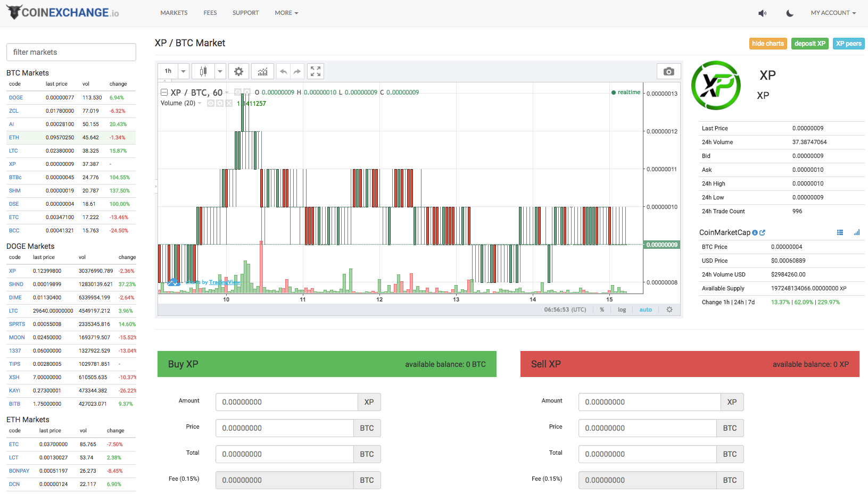This screenshot has height=494, width=868.
Task: Click the Sell XP Total field
Action: click(648, 454)
